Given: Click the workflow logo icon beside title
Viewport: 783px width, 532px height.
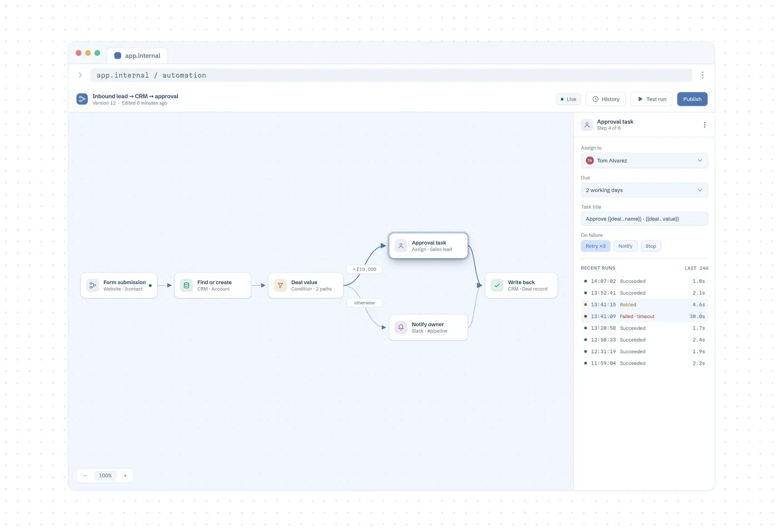Looking at the screenshot, I should (x=82, y=99).
